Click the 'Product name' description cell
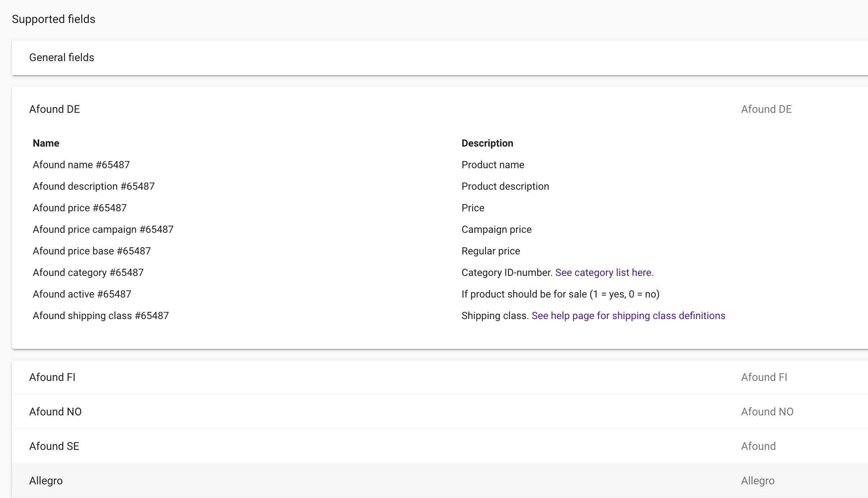Viewport: 868px width, 498px height. (x=493, y=165)
